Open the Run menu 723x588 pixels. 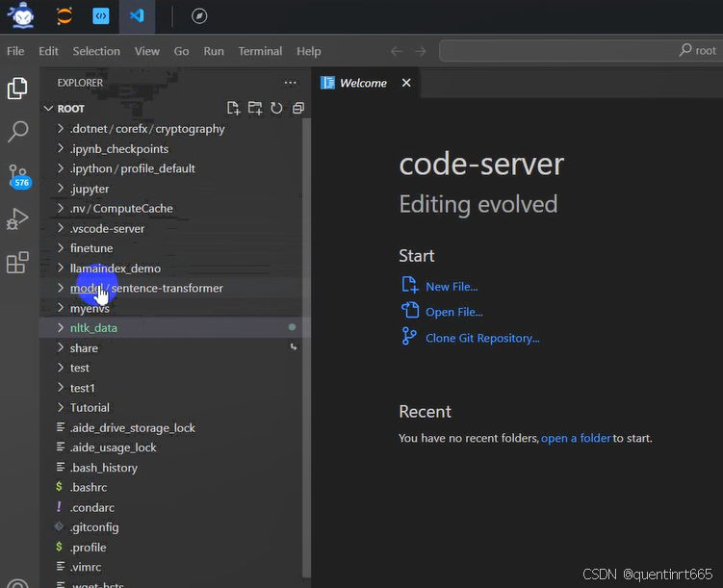(x=214, y=51)
